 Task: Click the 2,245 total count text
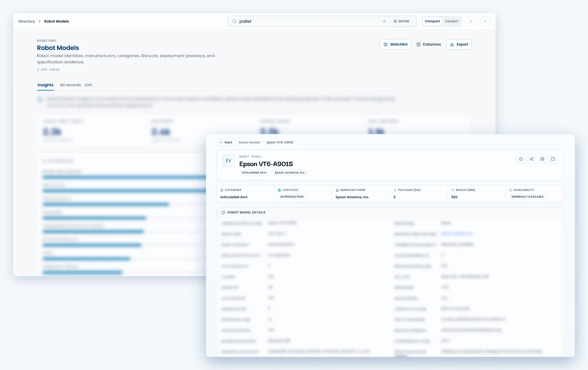(48, 70)
